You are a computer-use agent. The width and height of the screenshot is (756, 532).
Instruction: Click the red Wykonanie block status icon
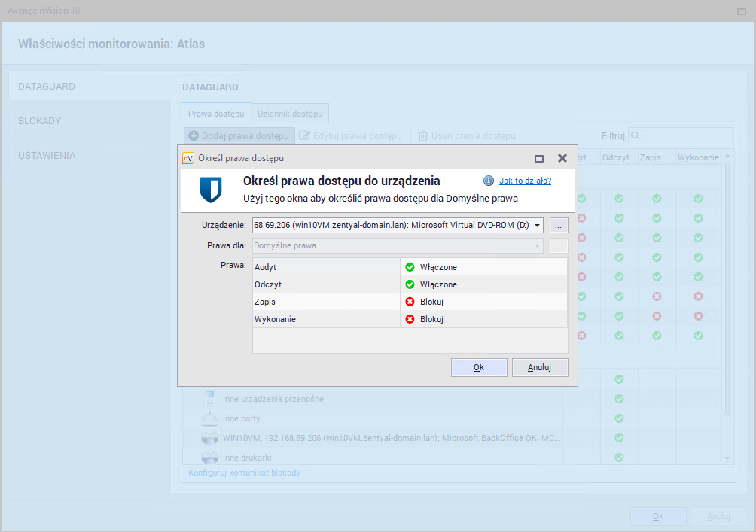pyautogui.click(x=410, y=319)
